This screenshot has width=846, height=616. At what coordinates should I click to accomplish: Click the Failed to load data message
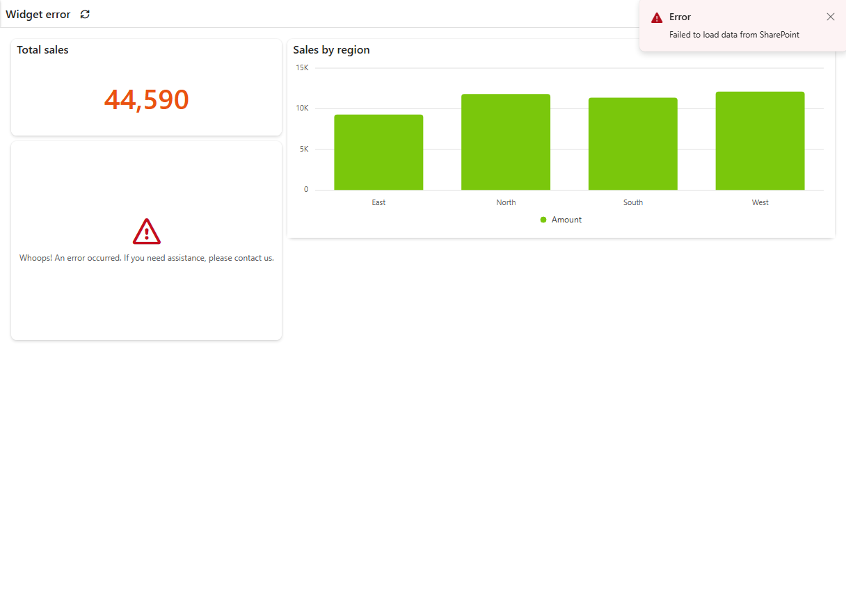[x=734, y=35]
